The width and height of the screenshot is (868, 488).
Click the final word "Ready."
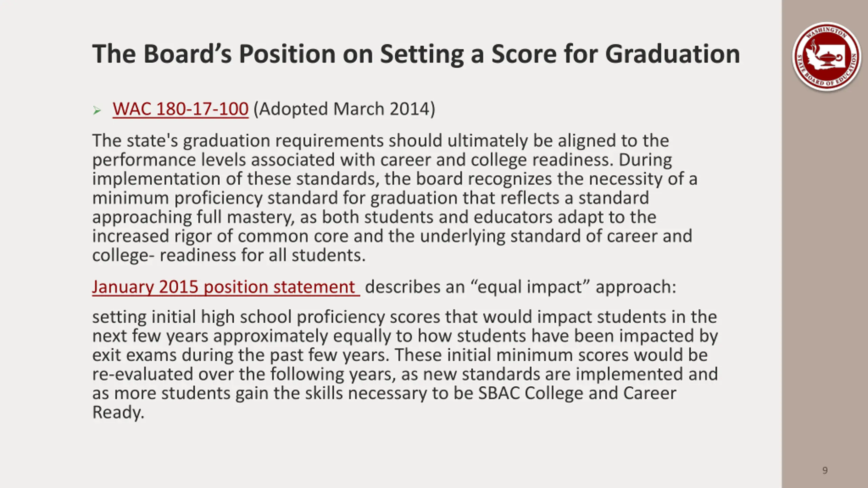pos(118,413)
